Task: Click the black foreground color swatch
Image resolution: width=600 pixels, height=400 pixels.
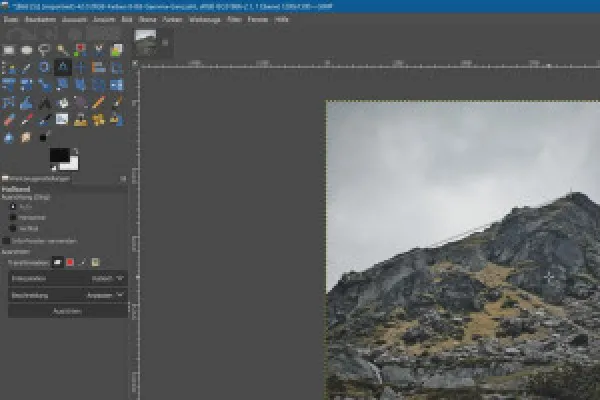Action: coord(59,156)
